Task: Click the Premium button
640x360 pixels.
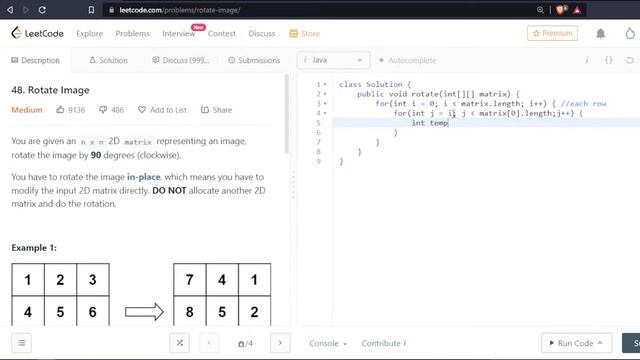Action: 552,33
